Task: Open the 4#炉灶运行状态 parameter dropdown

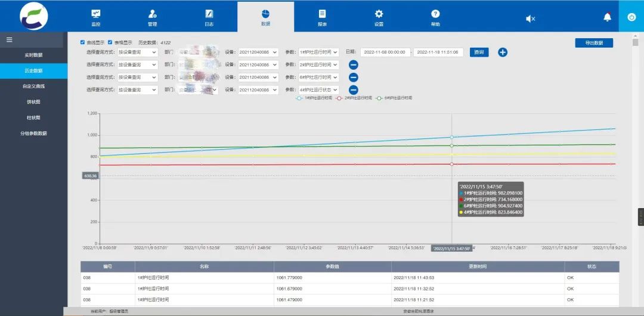Action: click(318, 89)
